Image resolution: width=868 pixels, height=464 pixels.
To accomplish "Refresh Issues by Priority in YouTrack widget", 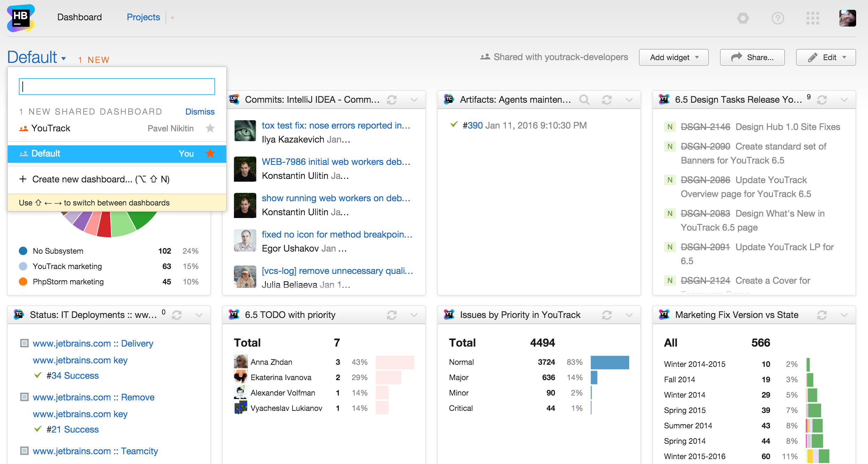I will click(607, 315).
